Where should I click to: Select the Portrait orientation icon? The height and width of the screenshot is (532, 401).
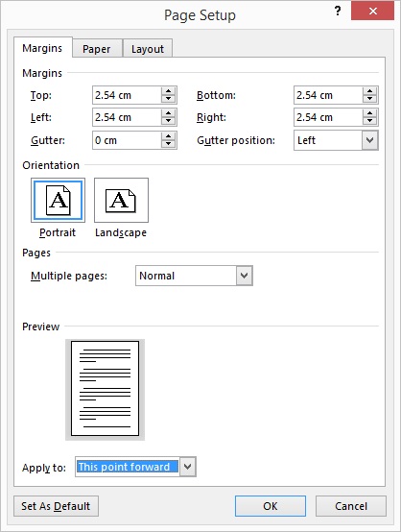coord(58,200)
